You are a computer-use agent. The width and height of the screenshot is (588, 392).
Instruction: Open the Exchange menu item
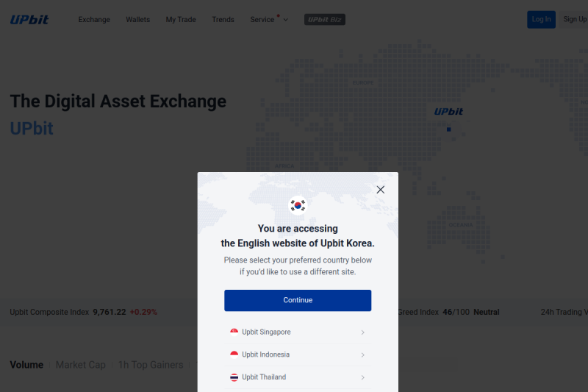pyautogui.click(x=94, y=20)
